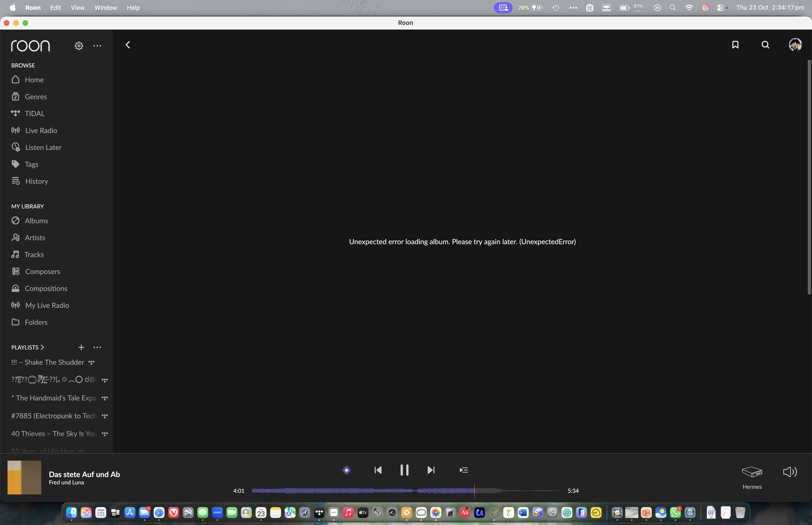Click the bookmark icon in top bar

[x=735, y=45]
